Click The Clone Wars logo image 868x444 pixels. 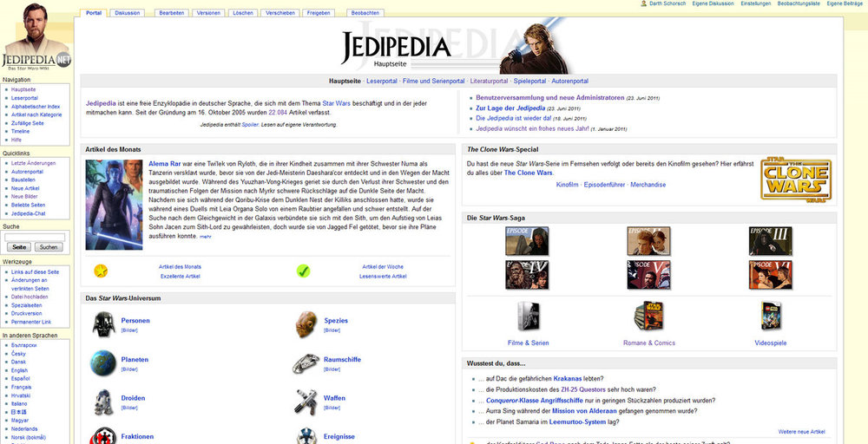point(796,180)
